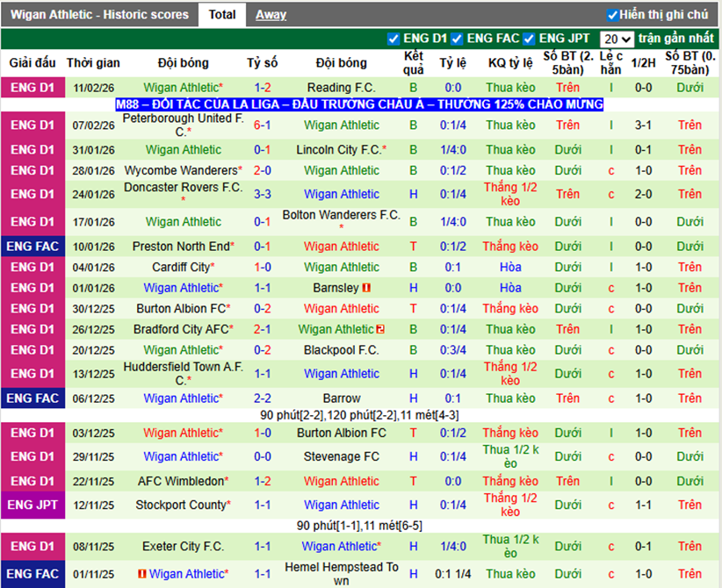
Task: Open Peterborough United F.C. team link
Action: (x=183, y=125)
